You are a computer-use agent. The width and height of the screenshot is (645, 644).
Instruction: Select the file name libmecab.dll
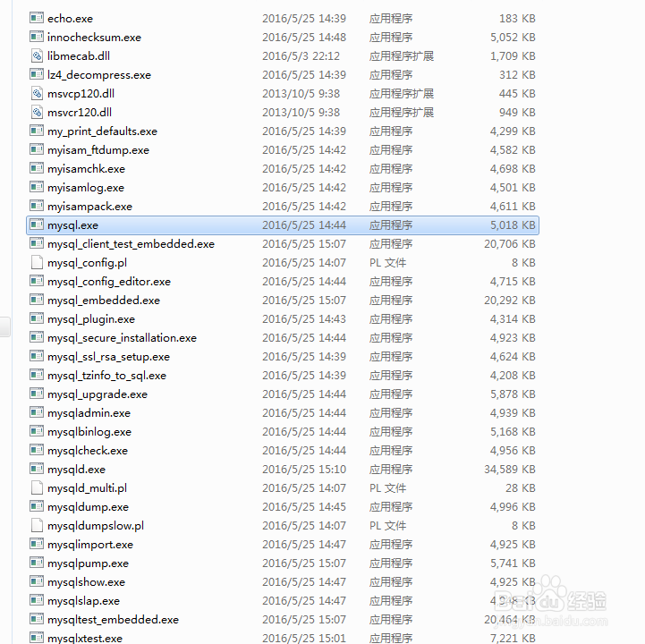[x=79, y=56]
